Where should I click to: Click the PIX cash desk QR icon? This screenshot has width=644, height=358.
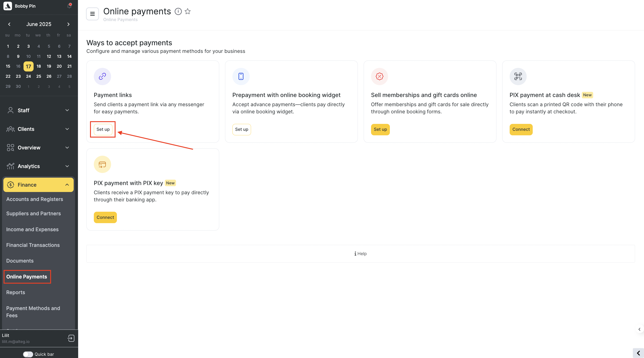[518, 76]
